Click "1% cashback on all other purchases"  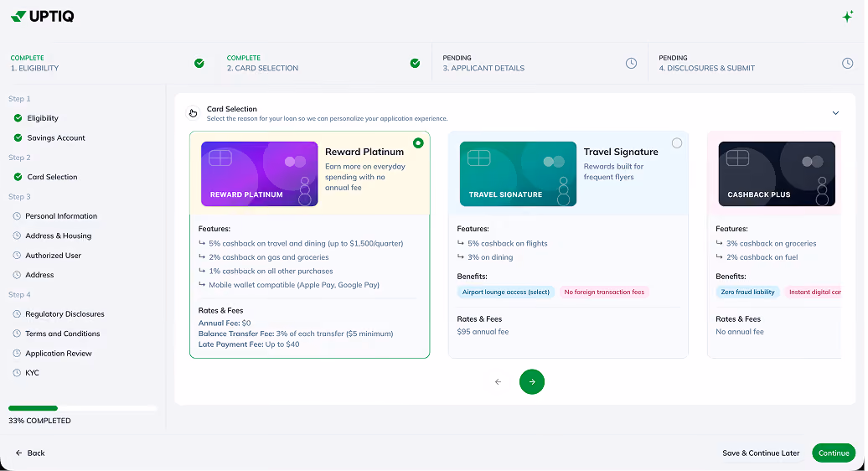(271, 272)
